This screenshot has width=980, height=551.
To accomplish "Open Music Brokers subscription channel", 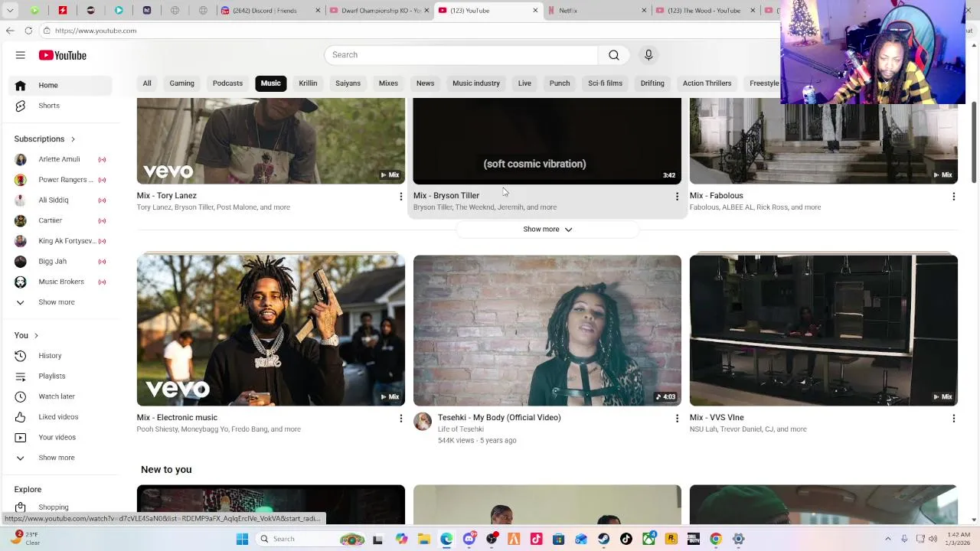I will [61, 282].
